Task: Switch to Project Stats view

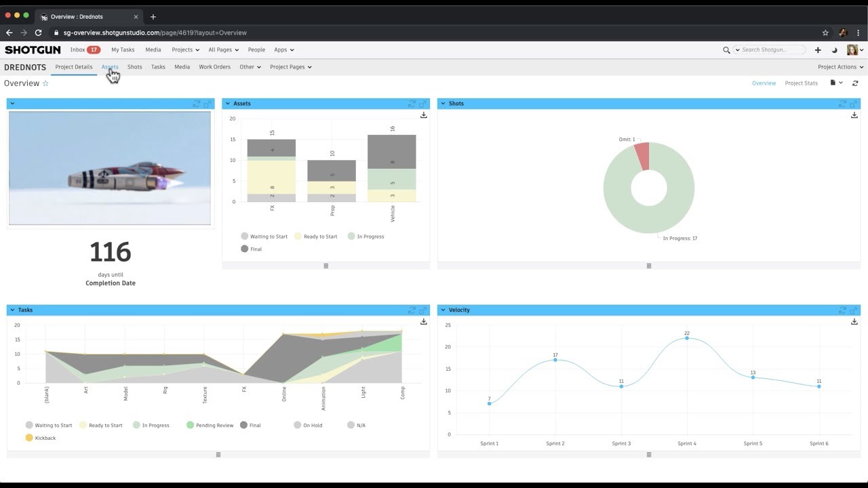Action: point(801,83)
